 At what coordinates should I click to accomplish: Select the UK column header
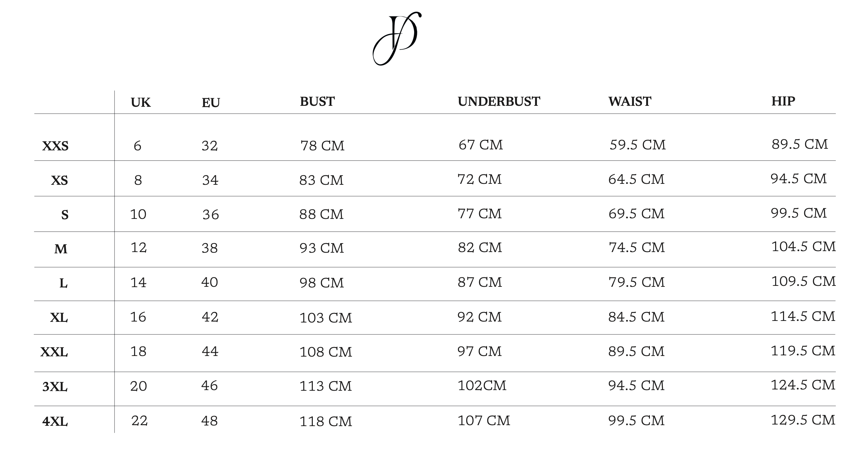point(140,102)
